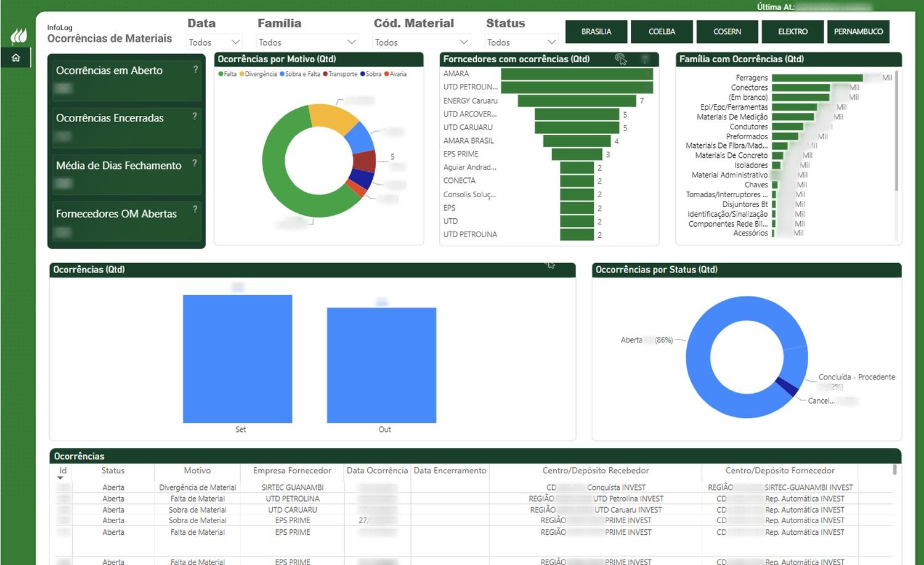Click the Sobra e Falta legend dot
Screen dimensions: 924x565
[x=282, y=74]
